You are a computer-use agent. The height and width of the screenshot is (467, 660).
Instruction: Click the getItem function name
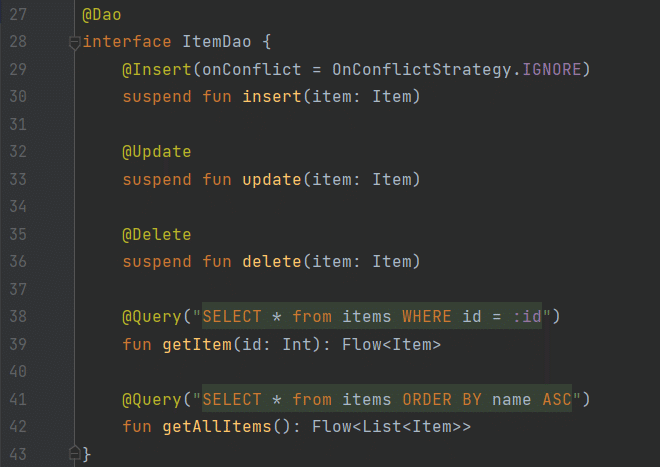pos(197,344)
